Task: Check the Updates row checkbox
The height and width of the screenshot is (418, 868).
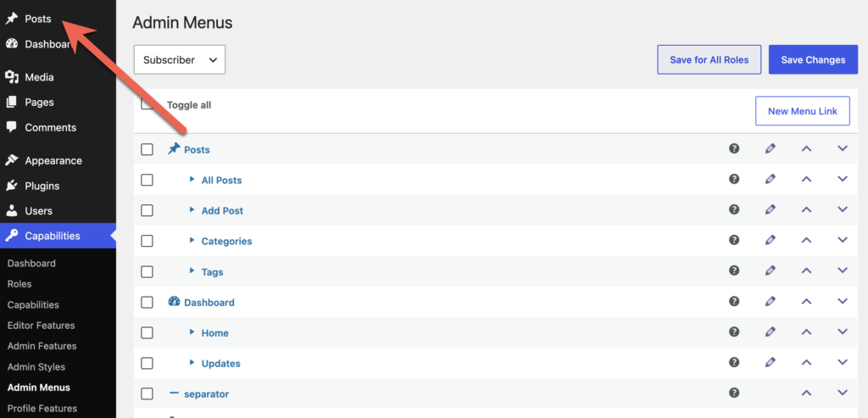Action: [147, 363]
